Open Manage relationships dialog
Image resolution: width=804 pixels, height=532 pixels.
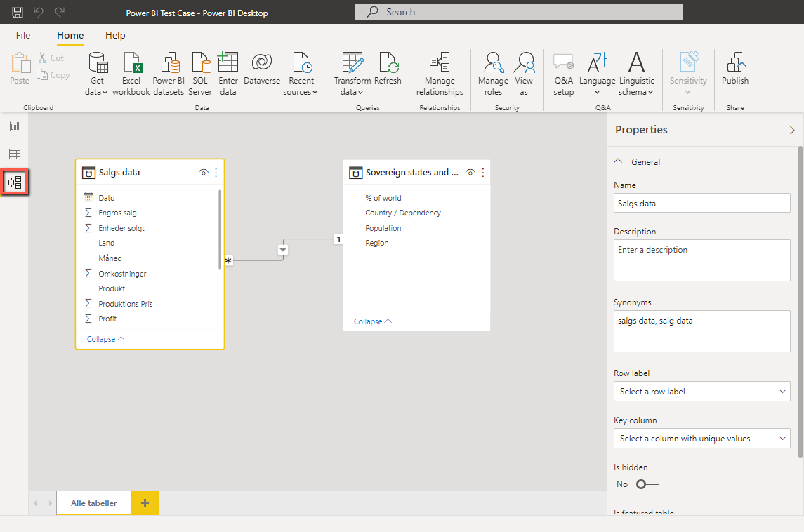coord(440,74)
